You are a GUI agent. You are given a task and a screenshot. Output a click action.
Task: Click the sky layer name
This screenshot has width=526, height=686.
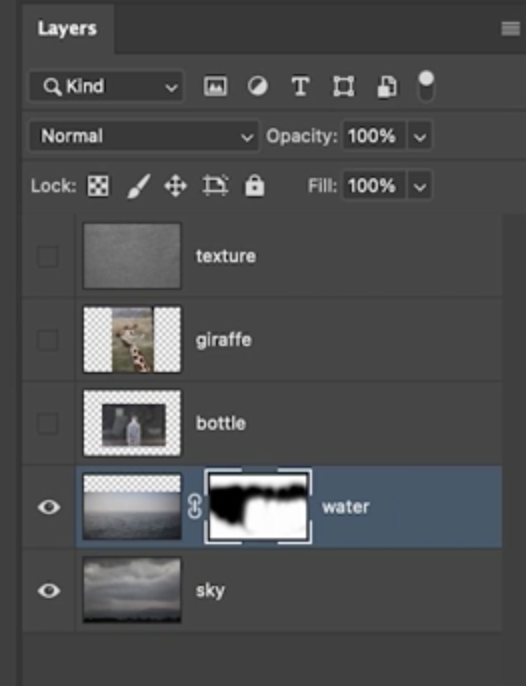point(210,592)
